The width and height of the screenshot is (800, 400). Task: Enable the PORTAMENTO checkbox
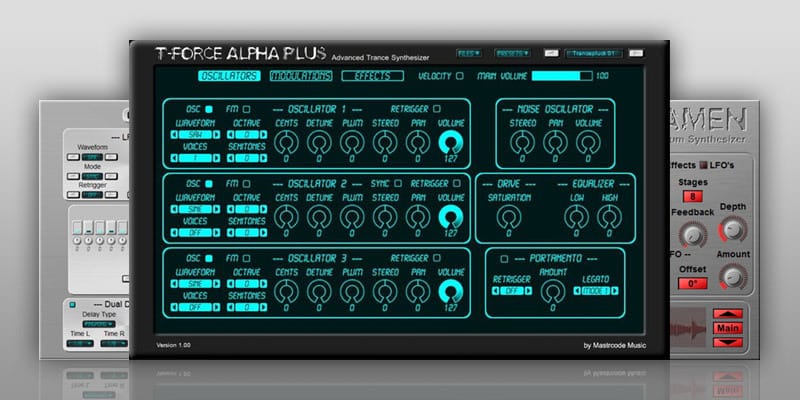pyautogui.click(x=504, y=259)
